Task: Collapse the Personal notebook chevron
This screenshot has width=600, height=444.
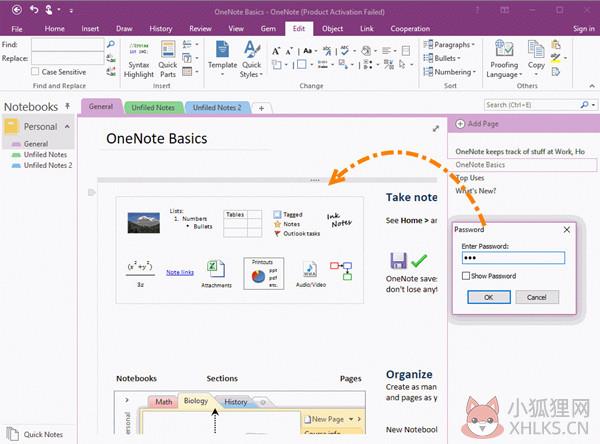Action: tap(67, 126)
